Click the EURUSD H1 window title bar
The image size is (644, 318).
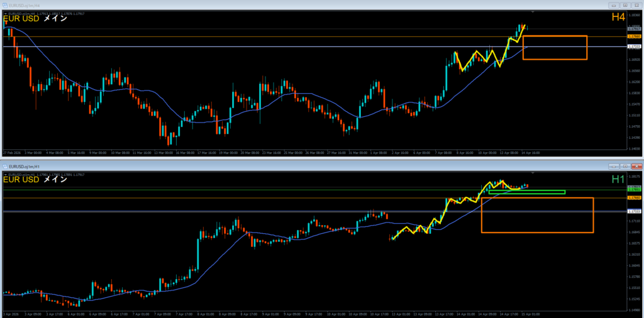(x=314, y=166)
